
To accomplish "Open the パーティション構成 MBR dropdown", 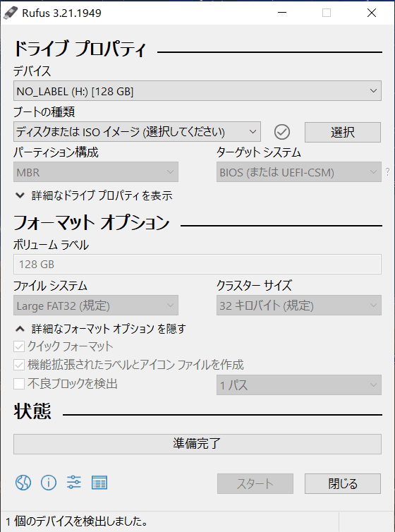I will pos(96,172).
